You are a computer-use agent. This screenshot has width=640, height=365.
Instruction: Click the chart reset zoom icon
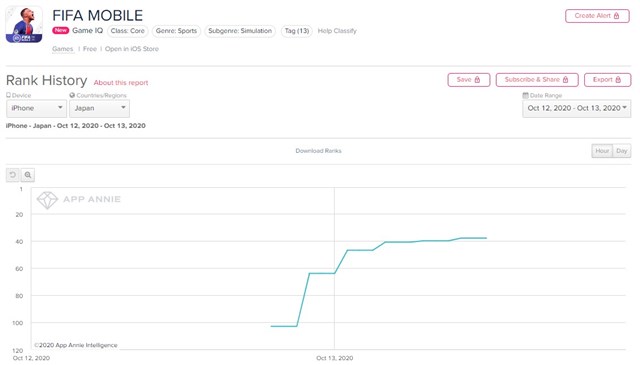point(13,175)
